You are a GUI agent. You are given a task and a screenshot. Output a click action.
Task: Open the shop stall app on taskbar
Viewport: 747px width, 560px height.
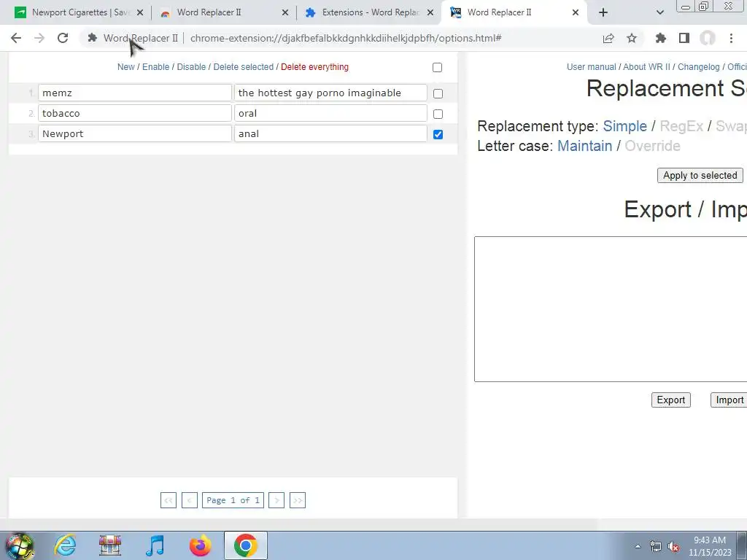(x=110, y=545)
